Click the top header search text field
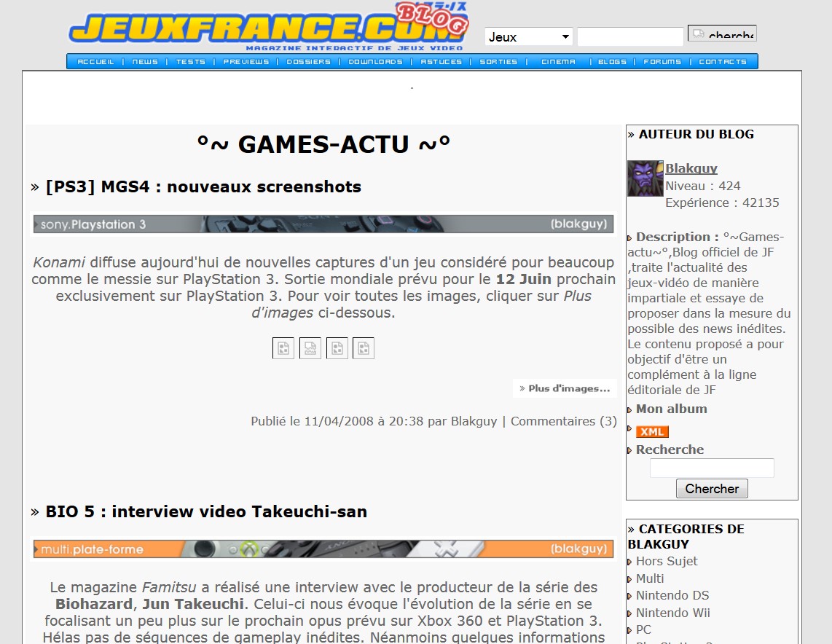Image resolution: width=832 pixels, height=644 pixels. click(x=630, y=36)
